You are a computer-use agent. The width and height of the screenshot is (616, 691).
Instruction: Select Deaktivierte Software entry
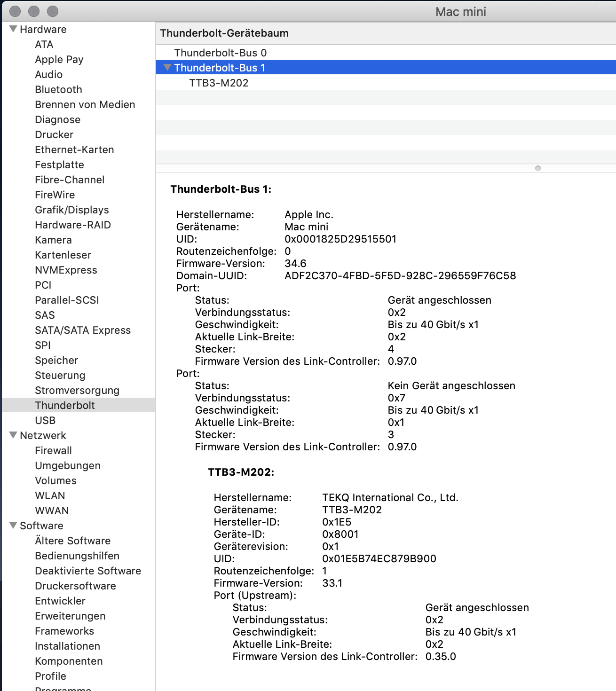click(x=88, y=571)
